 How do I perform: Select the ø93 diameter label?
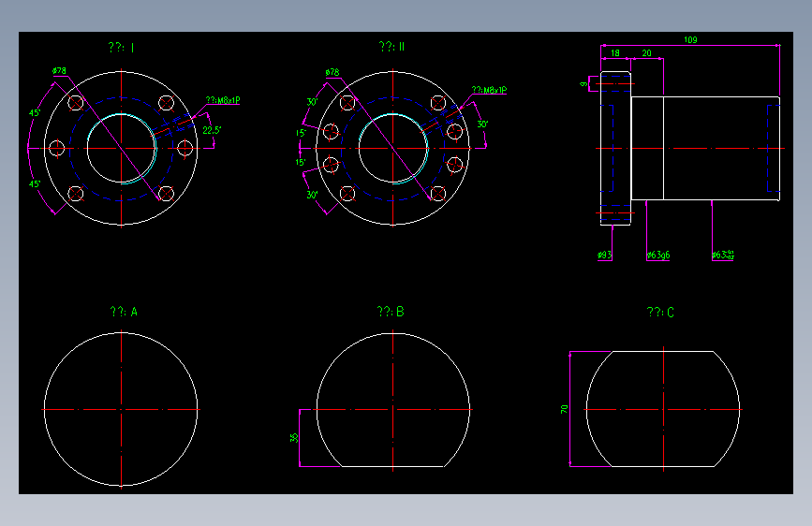click(604, 255)
